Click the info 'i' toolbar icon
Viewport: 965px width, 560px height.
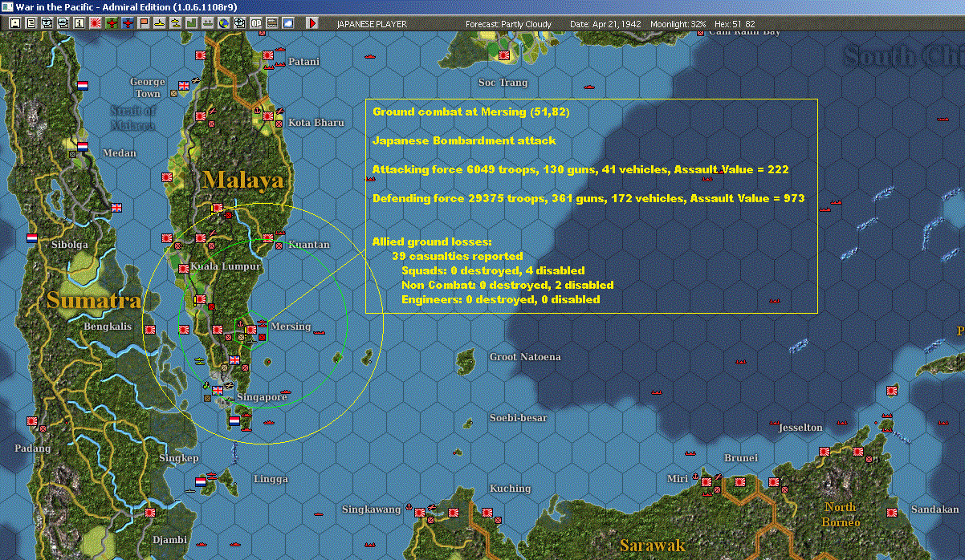point(79,23)
